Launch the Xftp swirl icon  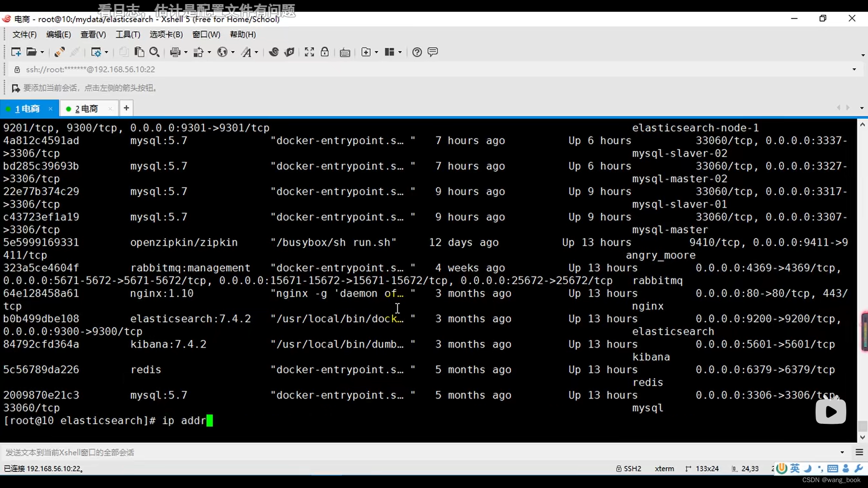(x=274, y=52)
